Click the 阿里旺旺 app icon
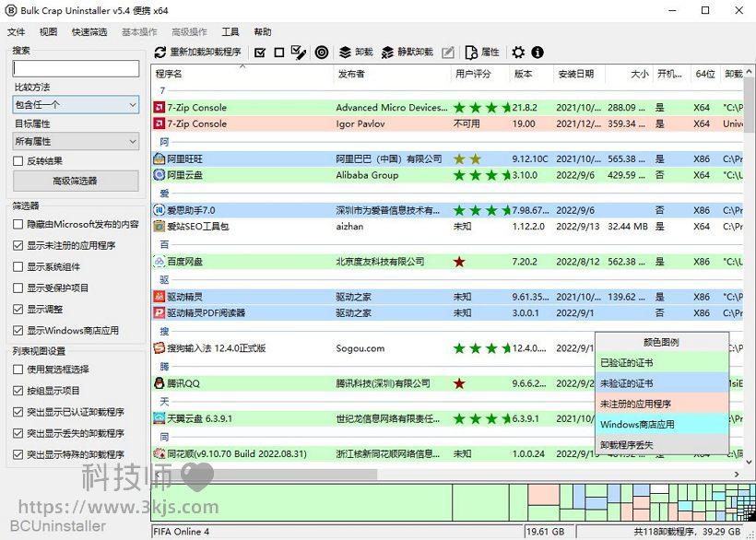 coord(159,158)
